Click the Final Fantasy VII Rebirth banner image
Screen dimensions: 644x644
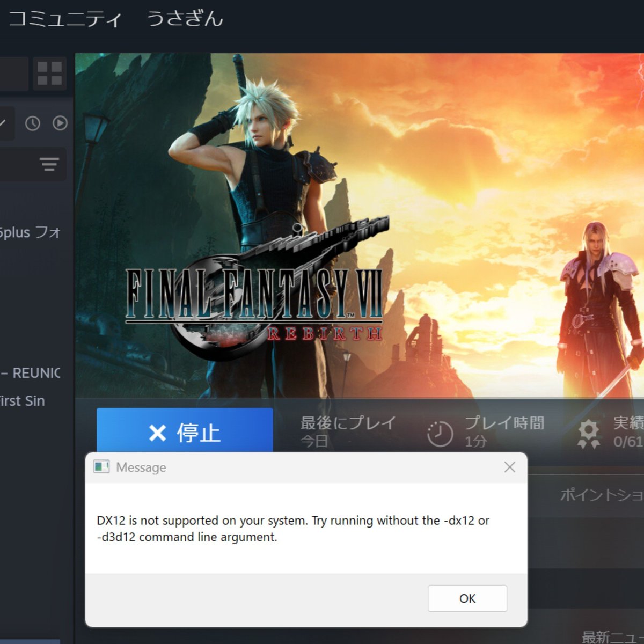pos(360,225)
